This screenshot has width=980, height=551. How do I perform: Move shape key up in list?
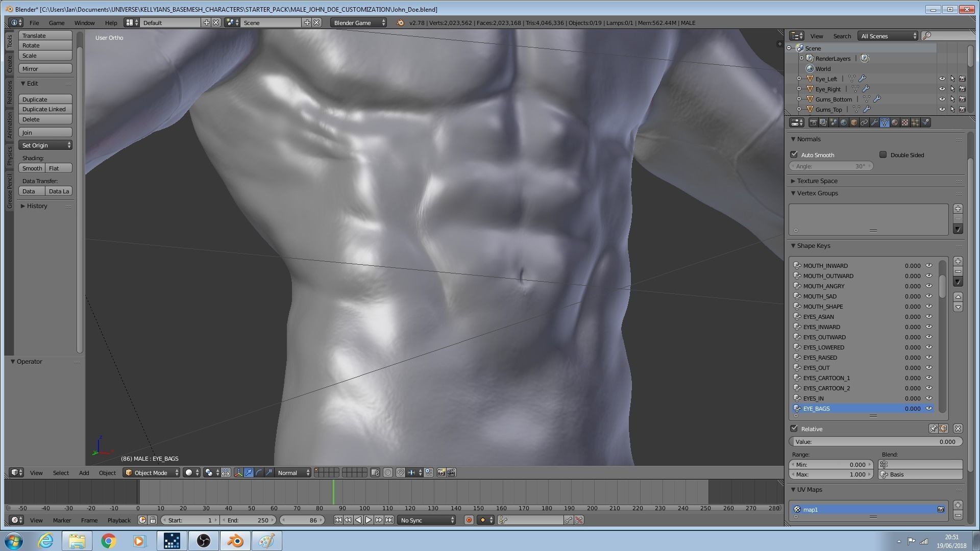click(x=958, y=296)
